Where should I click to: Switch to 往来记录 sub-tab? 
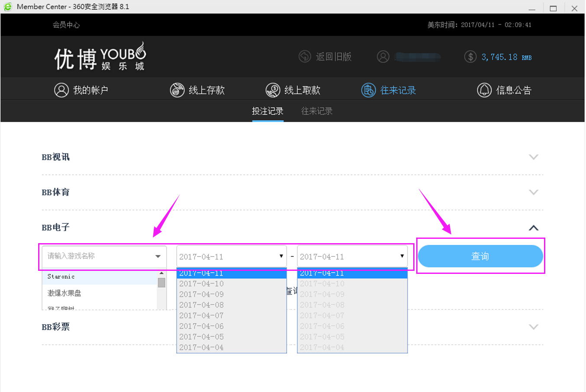click(317, 111)
